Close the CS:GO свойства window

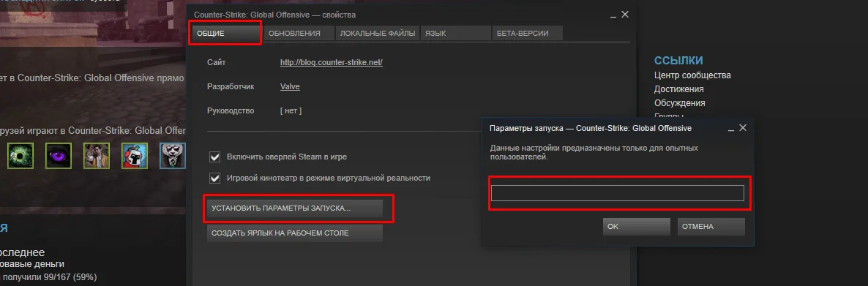point(625,15)
